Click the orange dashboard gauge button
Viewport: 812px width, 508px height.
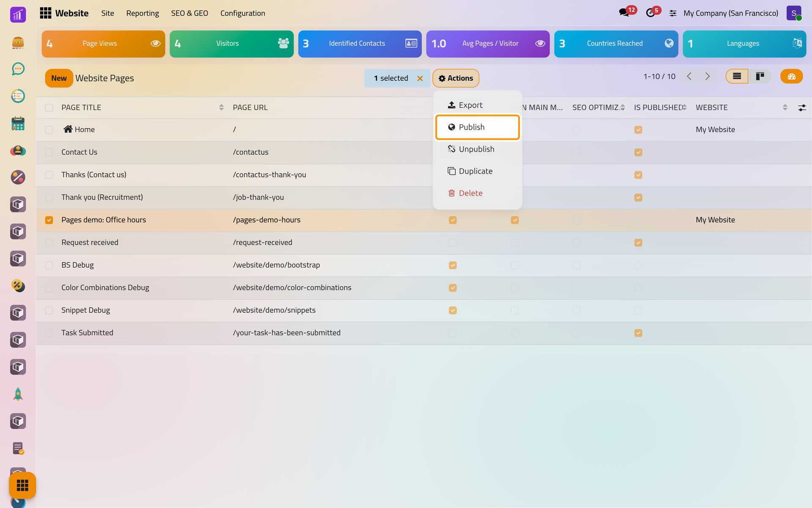point(791,76)
